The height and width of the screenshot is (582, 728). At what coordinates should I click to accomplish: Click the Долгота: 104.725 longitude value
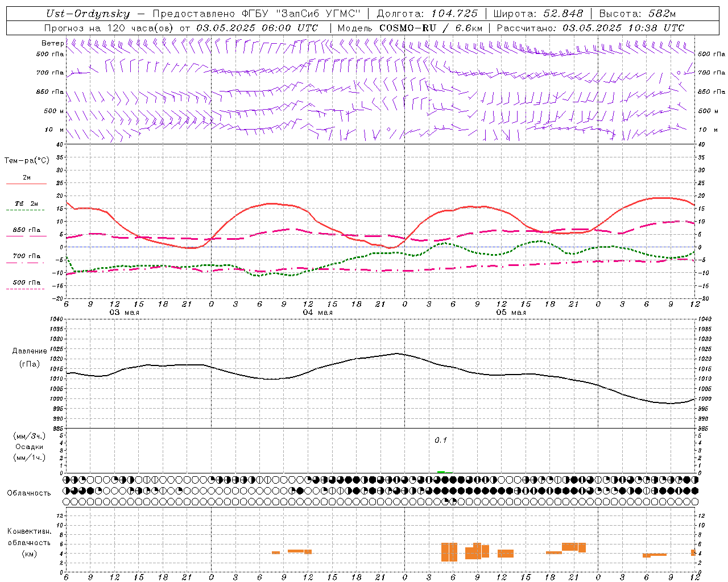(x=427, y=14)
